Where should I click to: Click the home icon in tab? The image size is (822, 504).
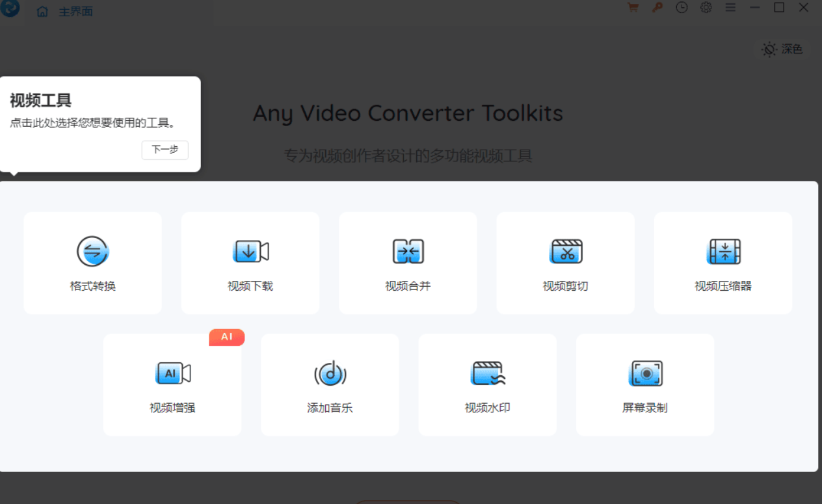(x=42, y=12)
